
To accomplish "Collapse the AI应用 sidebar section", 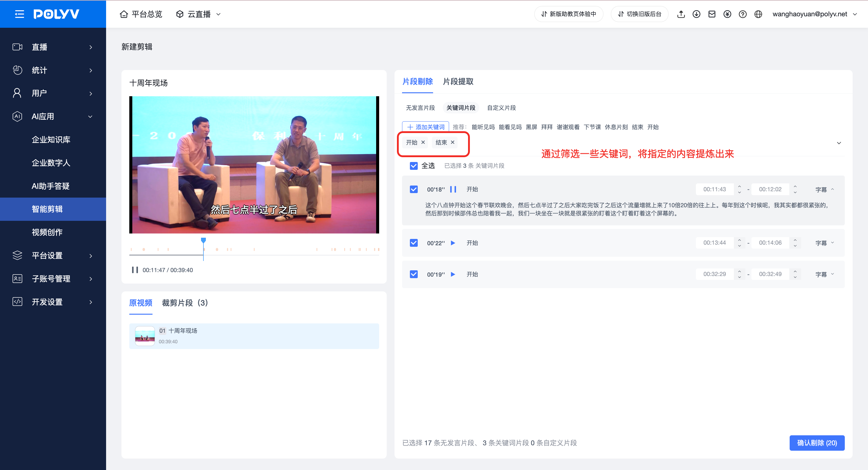I will click(x=53, y=116).
